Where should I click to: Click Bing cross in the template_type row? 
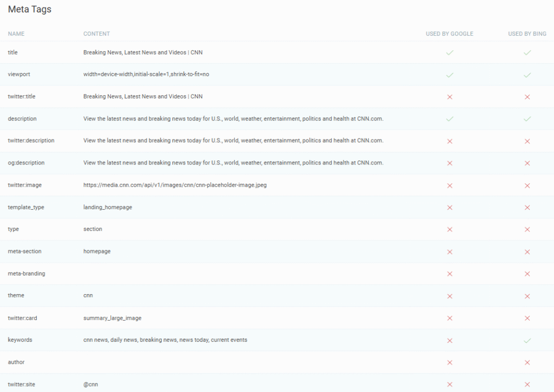click(527, 208)
